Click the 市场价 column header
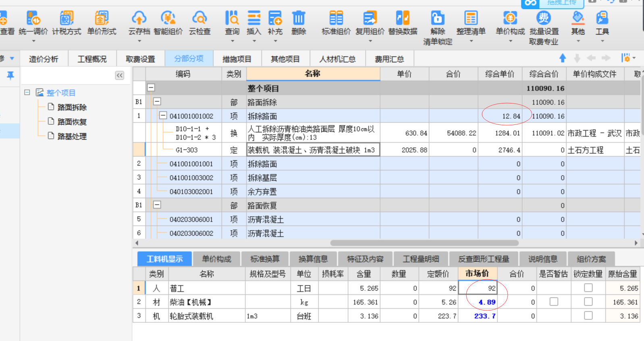This screenshot has width=644, height=341. [x=478, y=274]
